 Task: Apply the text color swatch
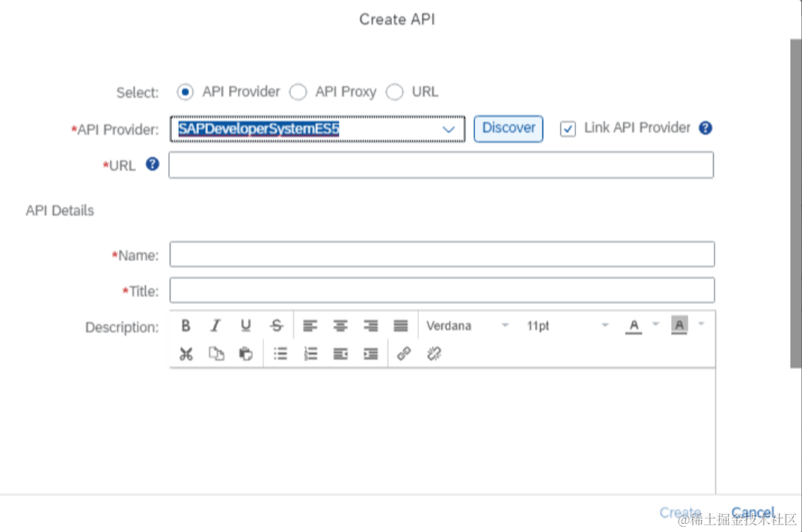(634, 325)
